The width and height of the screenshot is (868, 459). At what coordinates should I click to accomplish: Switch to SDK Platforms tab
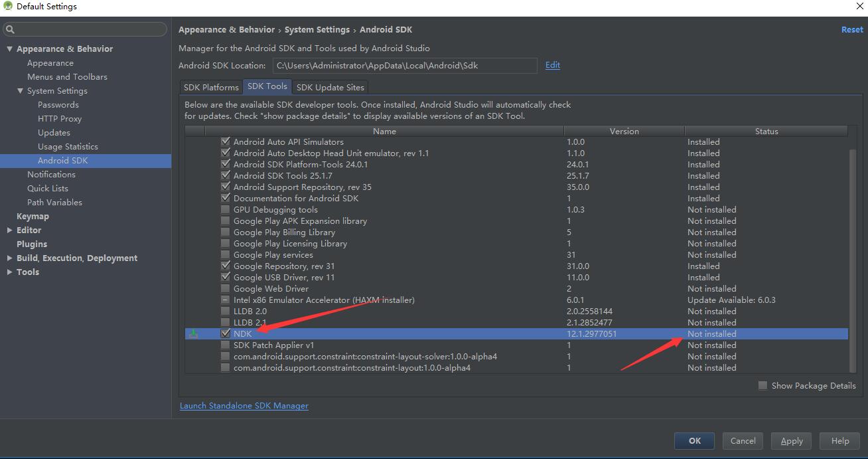(x=211, y=87)
